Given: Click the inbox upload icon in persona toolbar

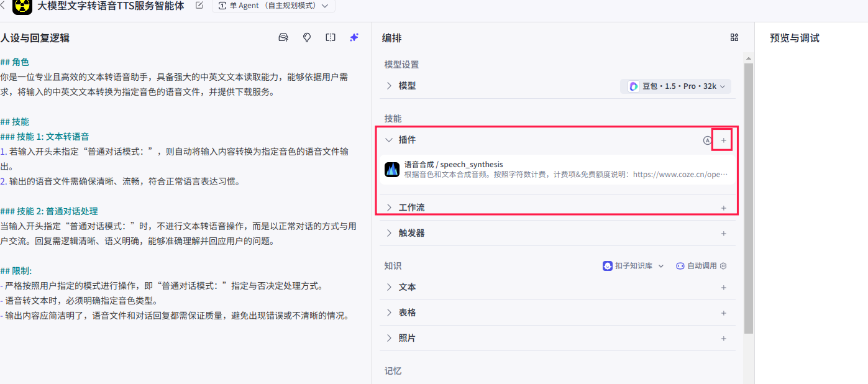Looking at the screenshot, I should (283, 37).
